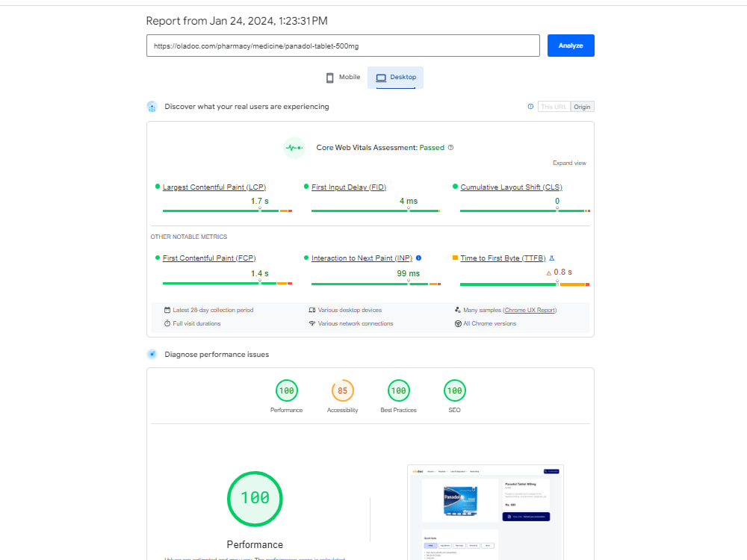Screen dimensions: 747x560
Task: Click the desktop laptop icon
Action: pos(381,78)
